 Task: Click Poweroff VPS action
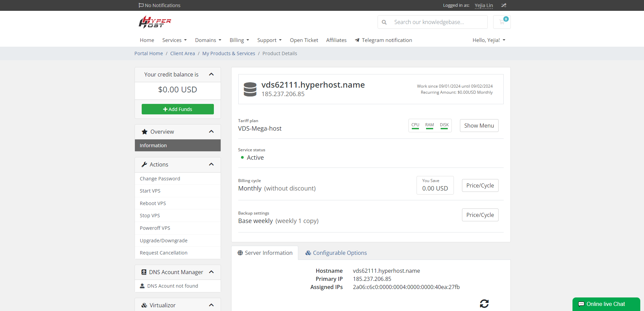(178, 228)
